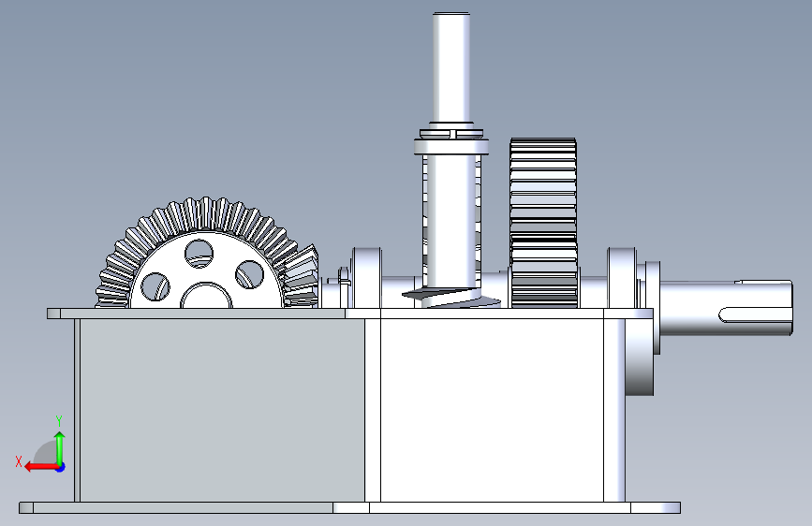Select the spur gear beside the vertical shaft
The height and width of the screenshot is (526, 812).
click(543, 223)
